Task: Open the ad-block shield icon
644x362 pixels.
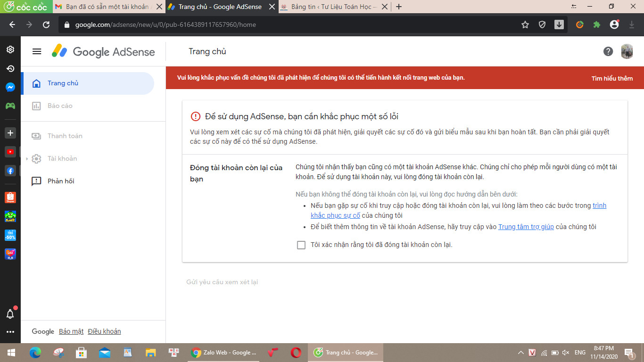Action: click(x=542, y=25)
